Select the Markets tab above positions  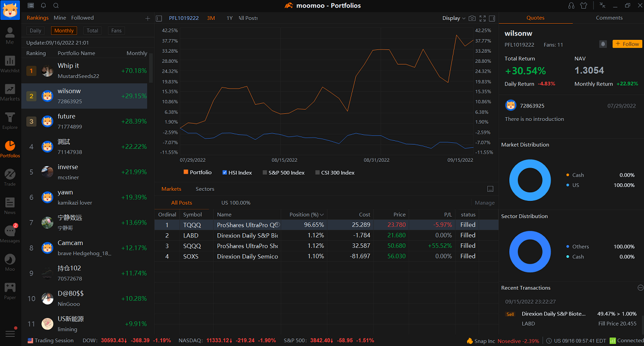click(171, 189)
